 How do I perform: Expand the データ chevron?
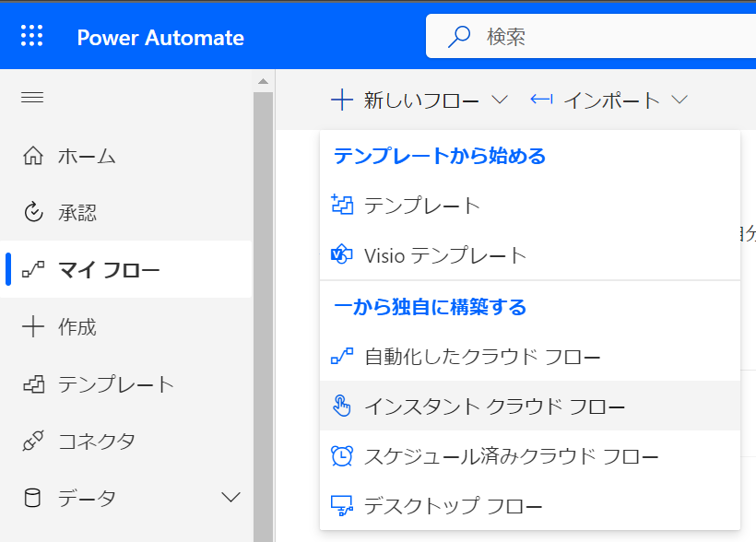click(230, 497)
